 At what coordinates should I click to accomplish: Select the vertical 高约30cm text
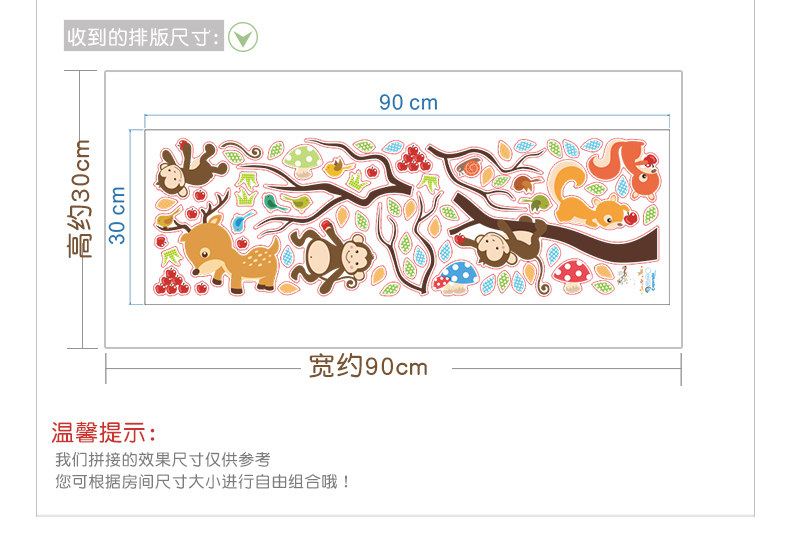point(81,200)
